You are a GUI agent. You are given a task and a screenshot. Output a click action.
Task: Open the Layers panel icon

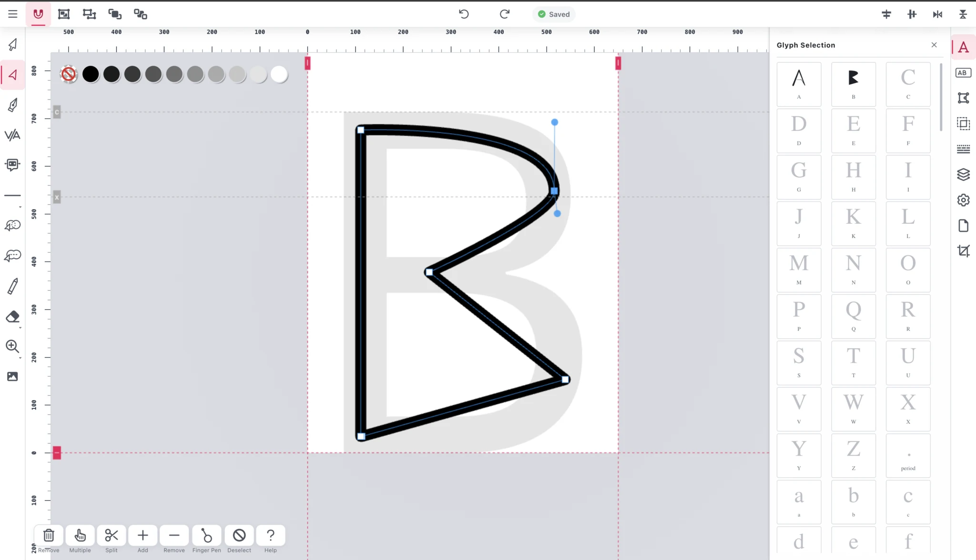(x=963, y=175)
